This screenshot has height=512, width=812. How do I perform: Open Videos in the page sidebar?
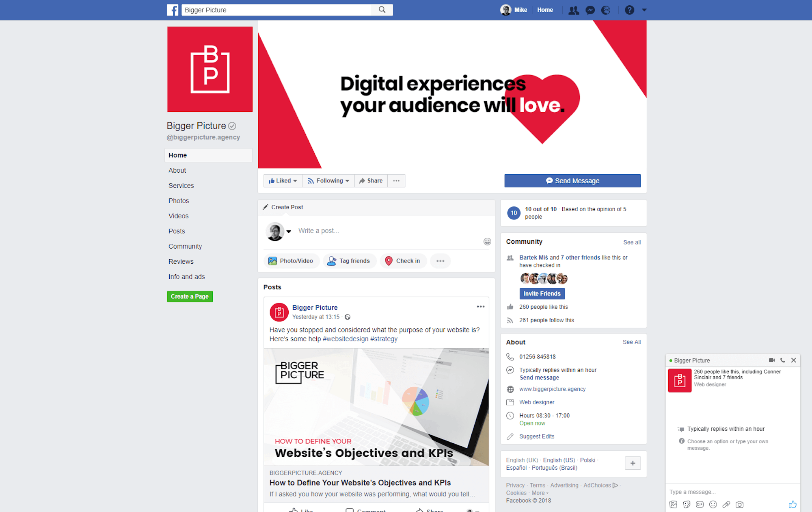click(x=178, y=216)
